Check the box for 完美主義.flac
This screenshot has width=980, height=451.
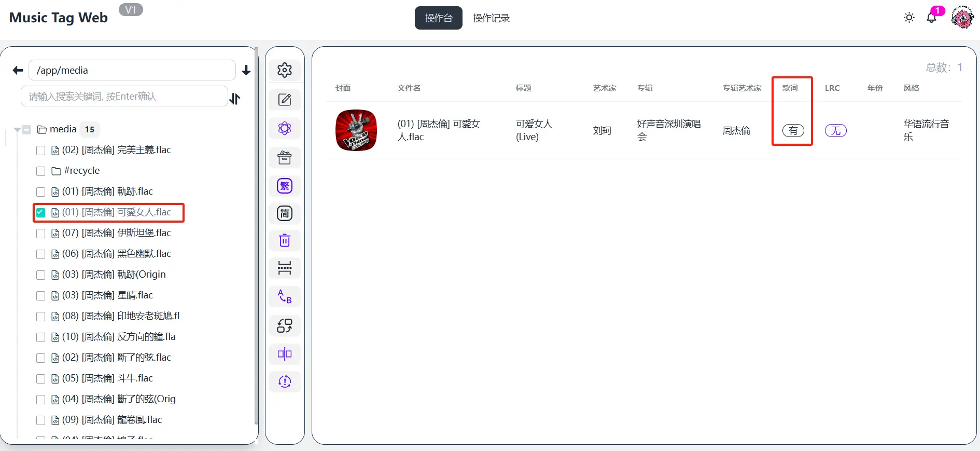click(x=40, y=151)
